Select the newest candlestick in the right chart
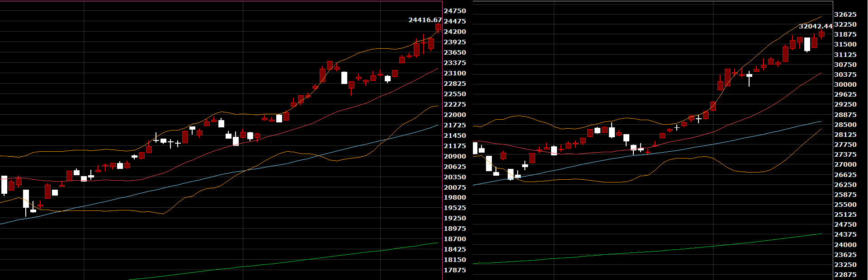This screenshot has height=280, width=868. click(821, 34)
